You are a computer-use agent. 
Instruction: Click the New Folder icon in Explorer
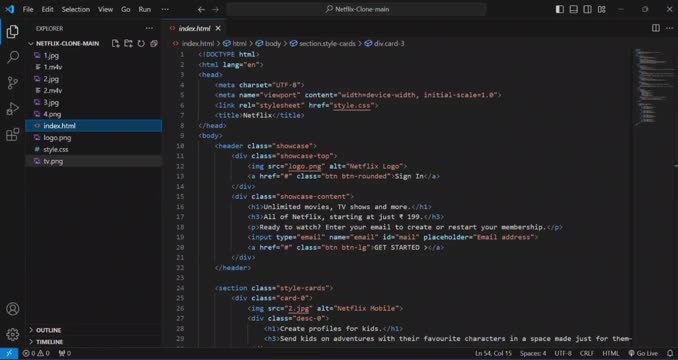pos(128,44)
